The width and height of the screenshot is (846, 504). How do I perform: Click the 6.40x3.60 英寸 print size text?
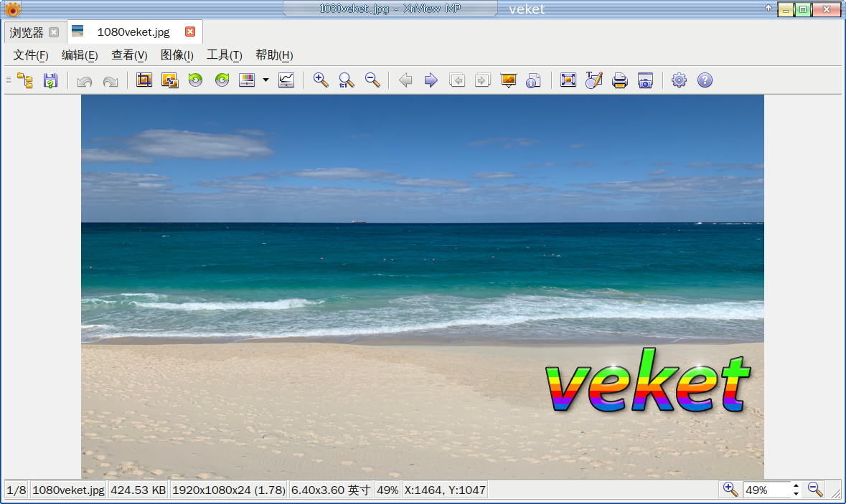331,490
